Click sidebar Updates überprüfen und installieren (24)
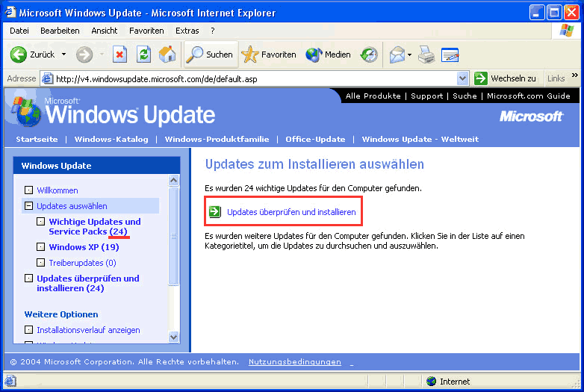 [x=88, y=283]
